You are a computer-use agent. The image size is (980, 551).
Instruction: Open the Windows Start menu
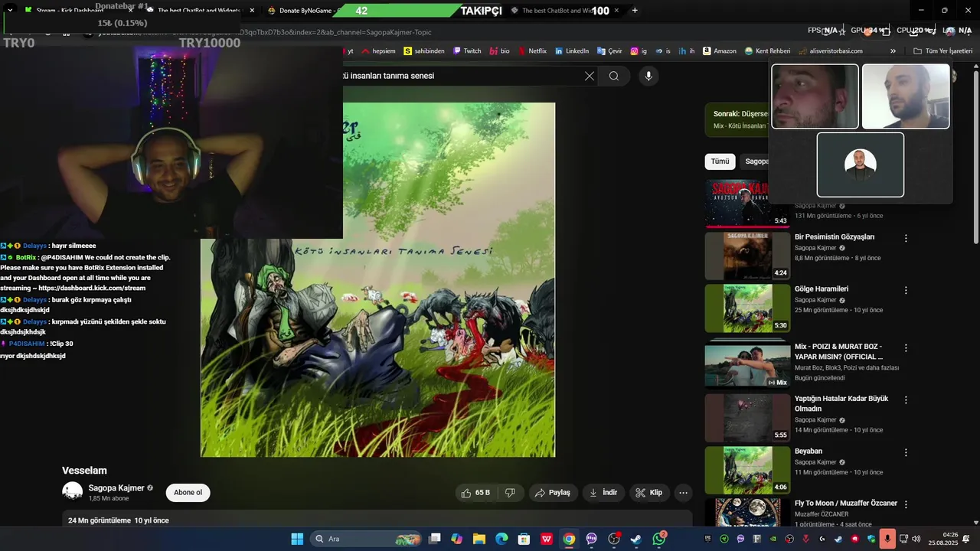coord(297,539)
